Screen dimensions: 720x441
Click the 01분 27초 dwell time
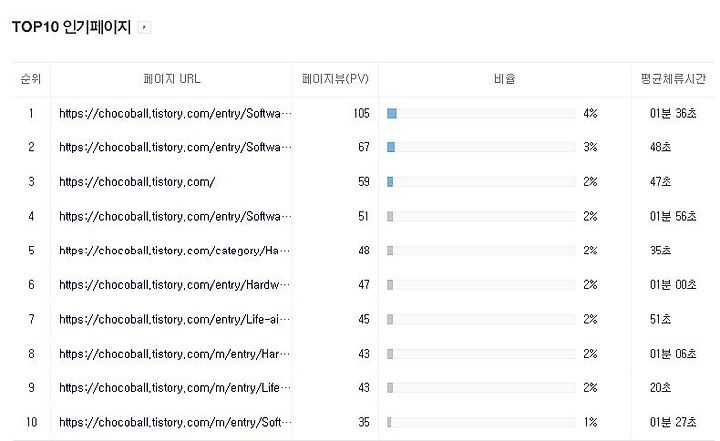click(x=673, y=422)
